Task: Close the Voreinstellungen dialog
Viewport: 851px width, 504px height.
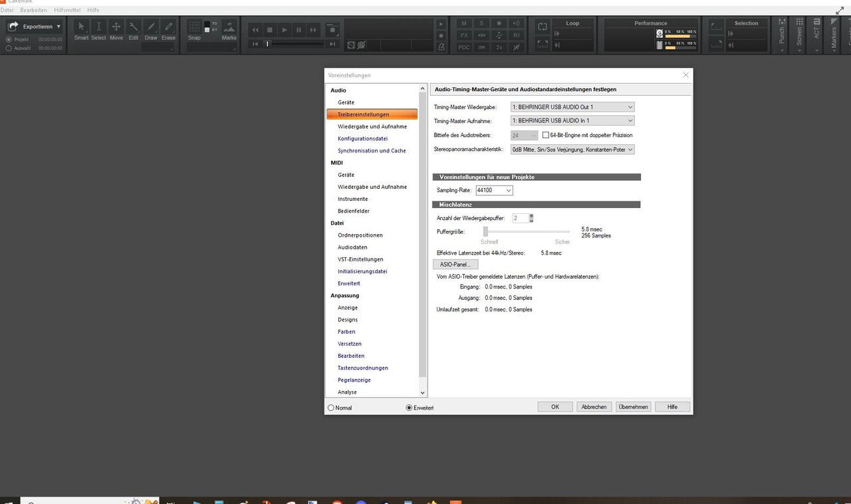Action: point(686,75)
